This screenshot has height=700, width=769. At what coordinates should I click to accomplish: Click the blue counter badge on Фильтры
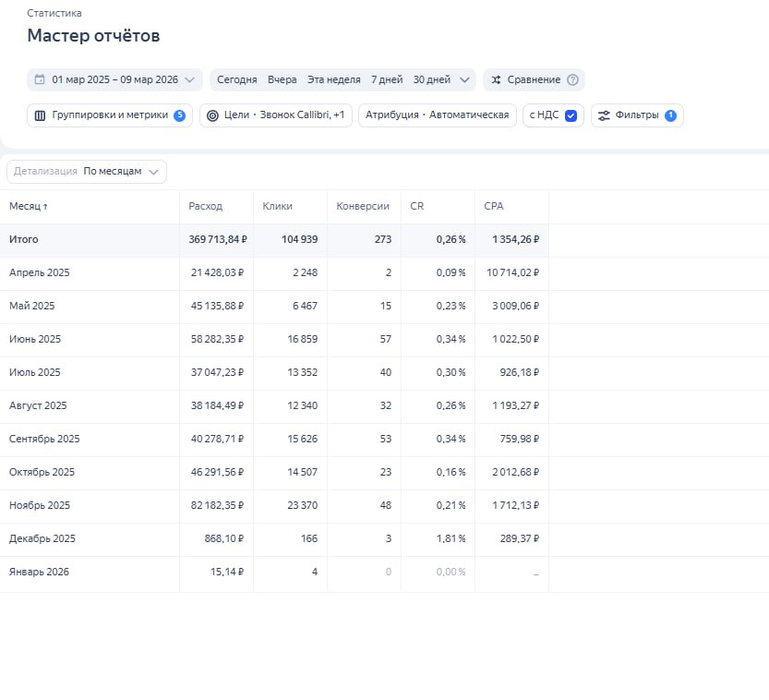tap(670, 115)
